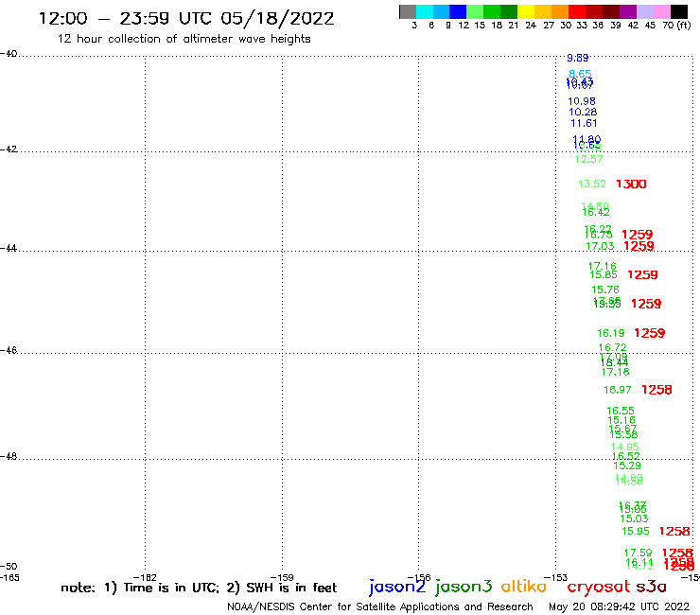This screenshot has height=615, width=700.
Task: Click the purple legend swatch
Action: pyautogui.click(x=628, y=11)
